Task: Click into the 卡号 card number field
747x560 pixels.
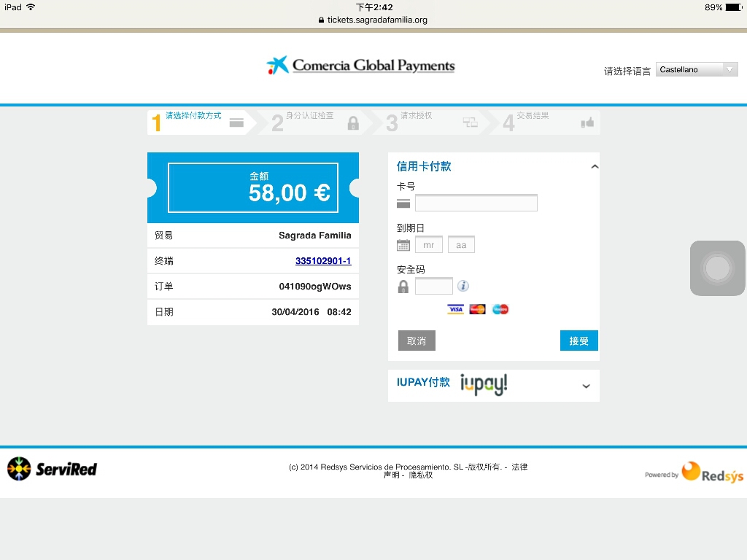Action: click(476, 203)
